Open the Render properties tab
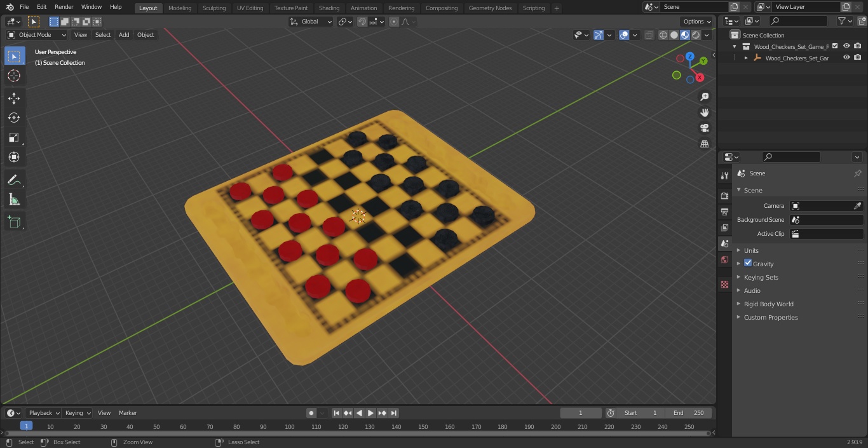Viewport: 868px width, 448px height. tap(724, 196)
